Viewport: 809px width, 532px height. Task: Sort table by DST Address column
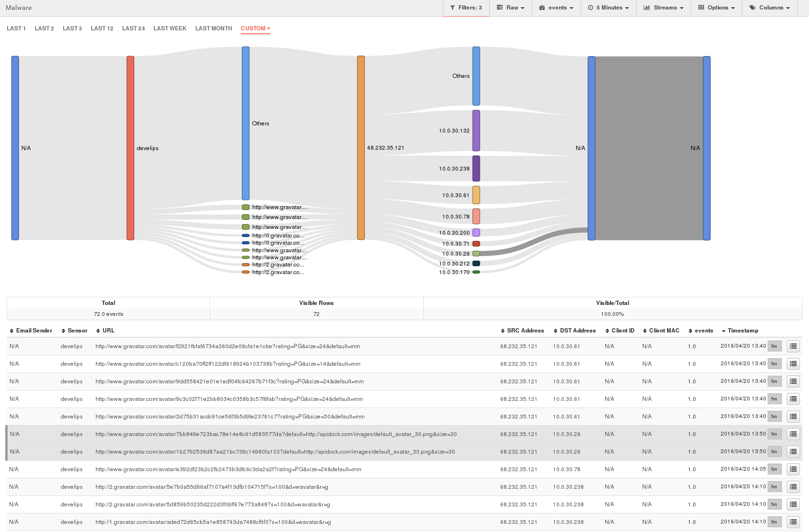[574, 331]
